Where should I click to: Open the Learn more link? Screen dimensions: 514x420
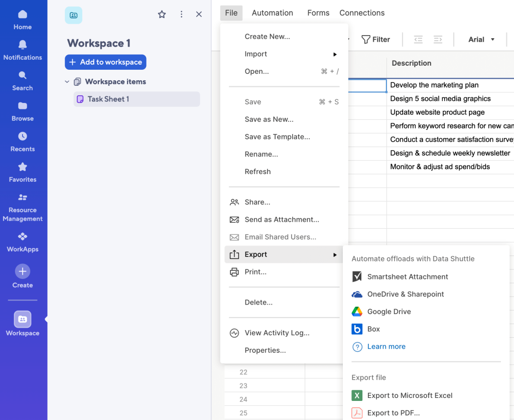coord(386,346)
